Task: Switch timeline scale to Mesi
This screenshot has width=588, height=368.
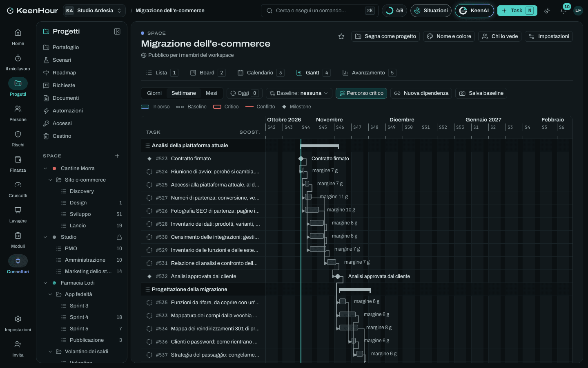Action: point(212,93)
